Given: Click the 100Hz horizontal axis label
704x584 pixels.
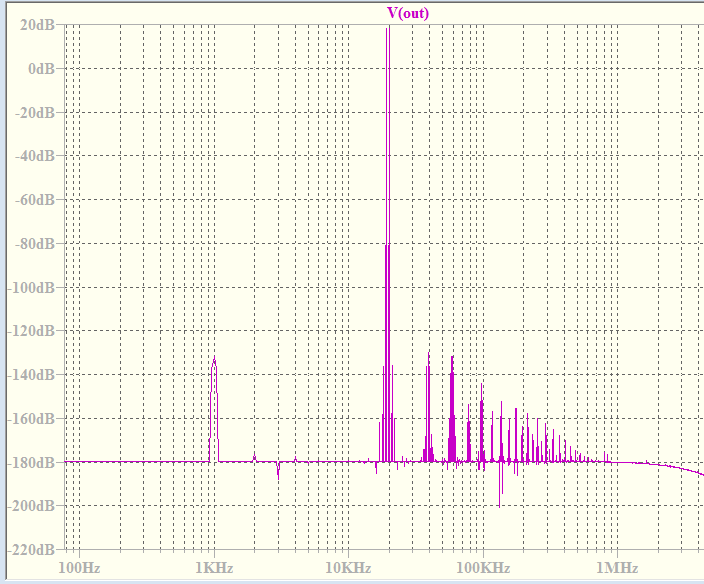Looking at the screenshot, I should [79, 568].
